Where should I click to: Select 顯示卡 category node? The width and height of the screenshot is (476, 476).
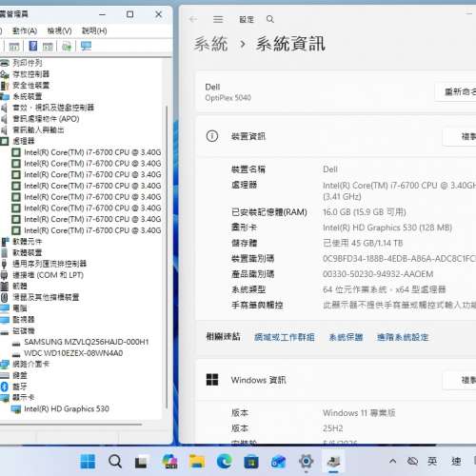[x=24, y=397]
